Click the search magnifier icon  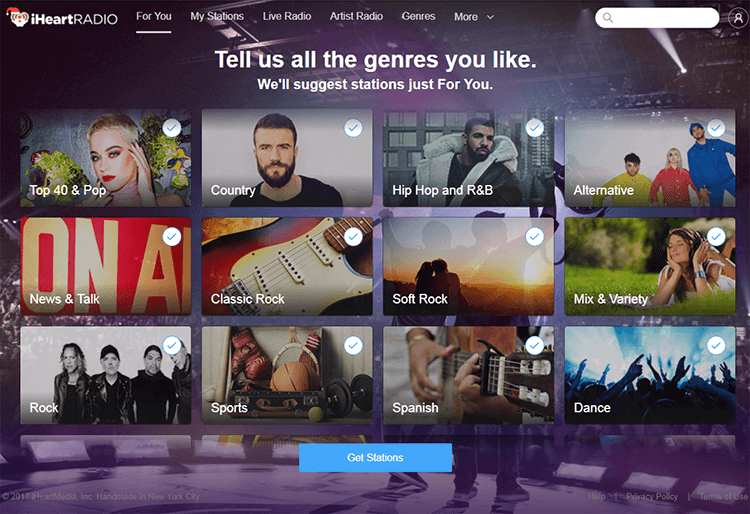[x=607, y=18]
